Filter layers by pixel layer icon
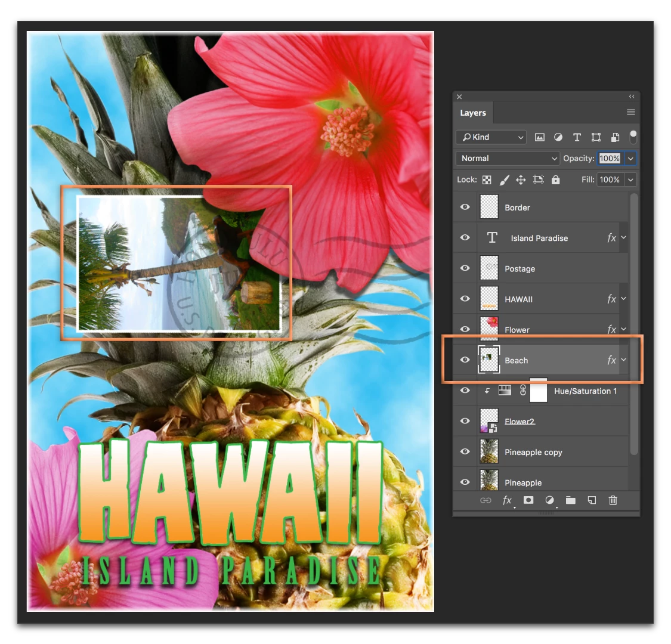The image size is (671, 644). click(540, 137)
